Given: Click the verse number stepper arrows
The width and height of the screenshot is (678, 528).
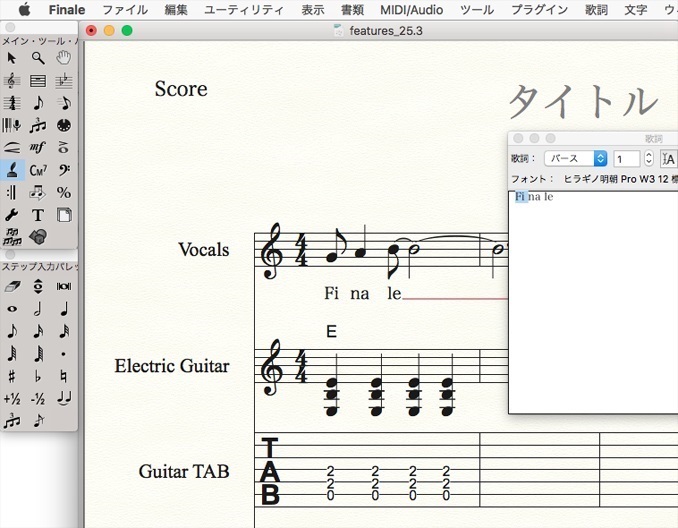Looking at the screenshot, I should [649, 159].
